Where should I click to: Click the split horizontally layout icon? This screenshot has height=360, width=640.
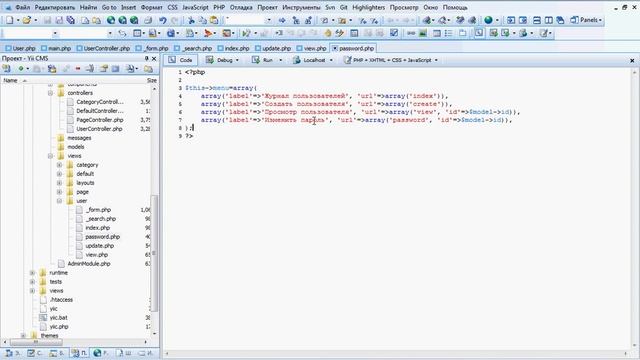[x=537, y=20]
